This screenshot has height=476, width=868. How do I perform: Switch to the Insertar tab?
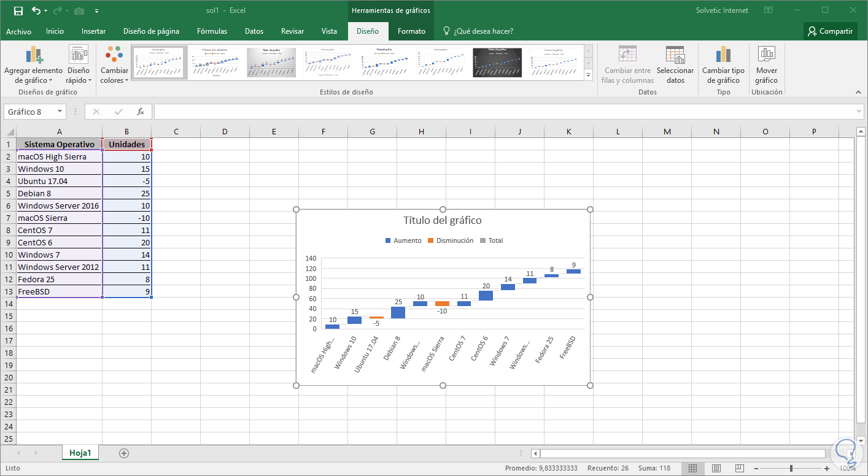coord(93,31)
